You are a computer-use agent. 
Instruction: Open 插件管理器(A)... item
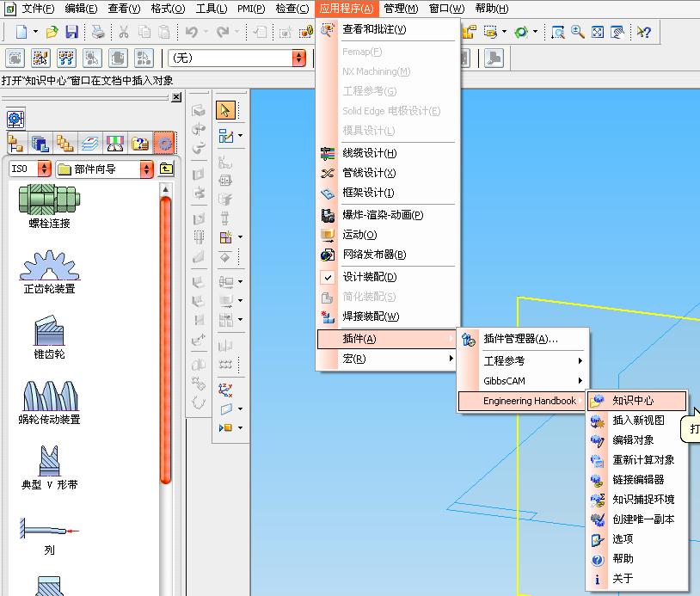[523, 340]
